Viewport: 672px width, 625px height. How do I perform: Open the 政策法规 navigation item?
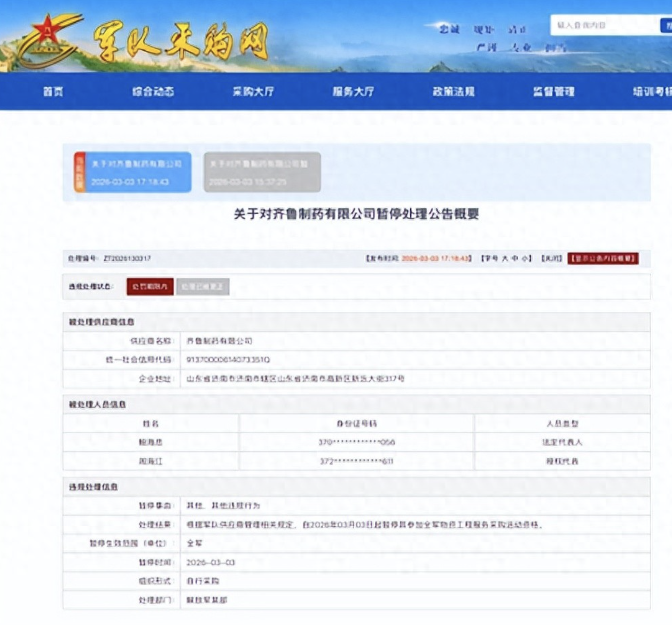[454, 92]
